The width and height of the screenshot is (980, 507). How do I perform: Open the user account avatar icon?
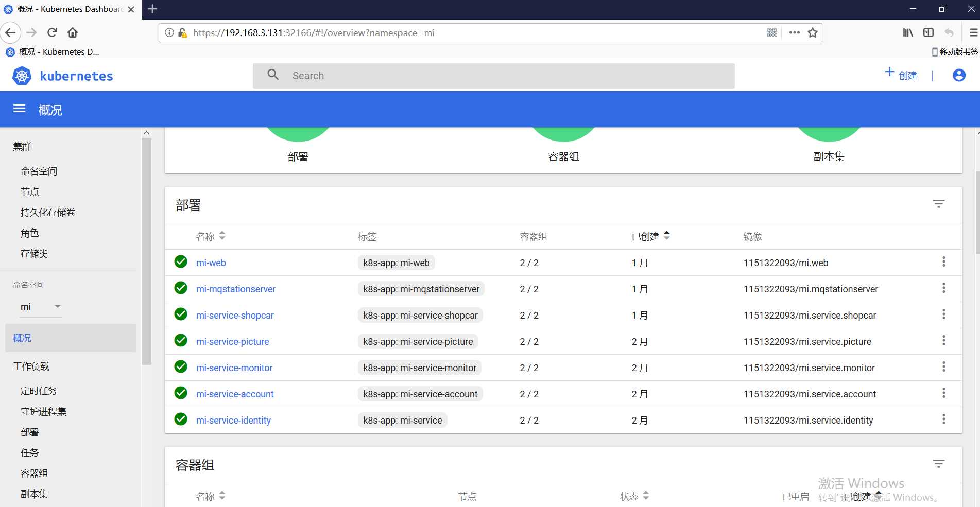coord(959,76)
